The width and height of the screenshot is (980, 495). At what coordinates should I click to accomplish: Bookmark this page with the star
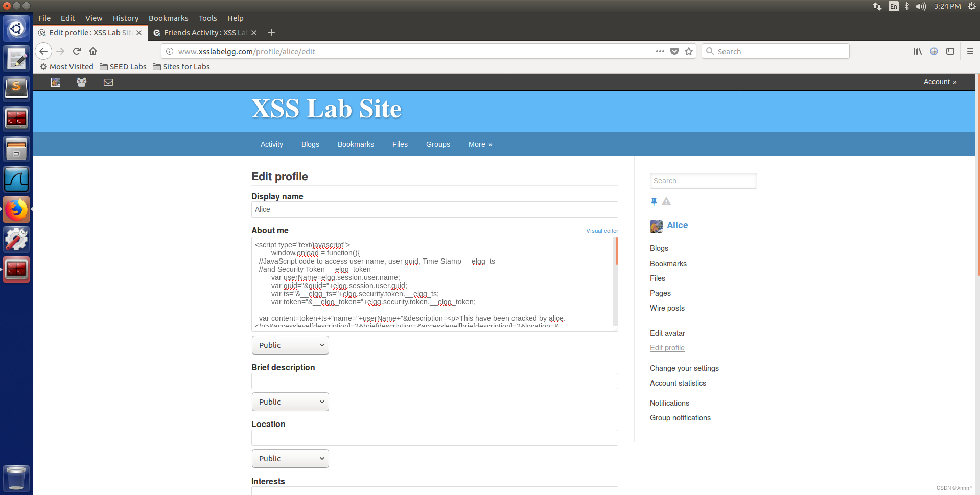(689, 51)
